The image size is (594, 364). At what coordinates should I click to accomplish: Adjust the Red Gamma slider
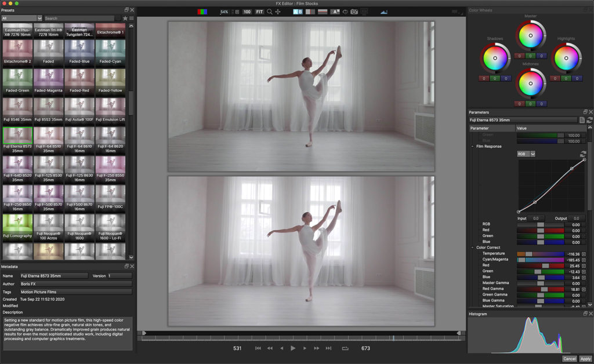[x=541, y=289]
